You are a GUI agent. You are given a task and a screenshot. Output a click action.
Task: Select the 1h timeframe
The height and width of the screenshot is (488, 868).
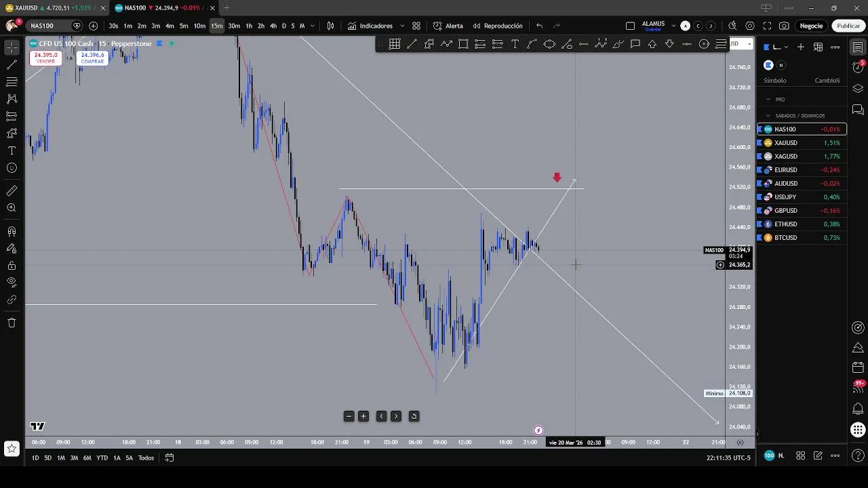click(x=249, y=26)
